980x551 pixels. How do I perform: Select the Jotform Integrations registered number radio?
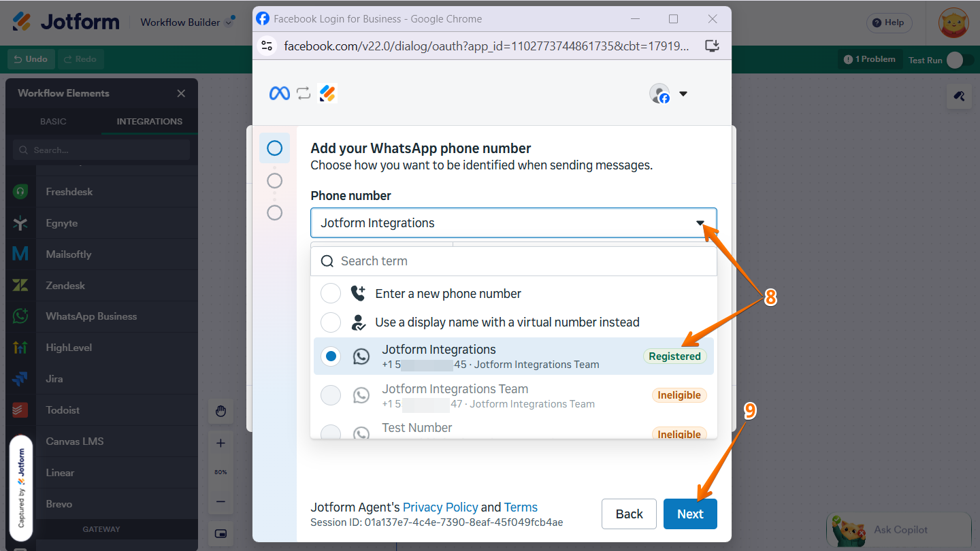click(x=331, y=356)
